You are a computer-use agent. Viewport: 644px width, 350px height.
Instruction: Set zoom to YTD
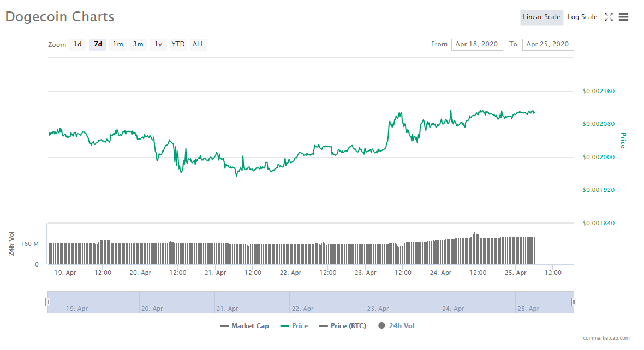178,44
